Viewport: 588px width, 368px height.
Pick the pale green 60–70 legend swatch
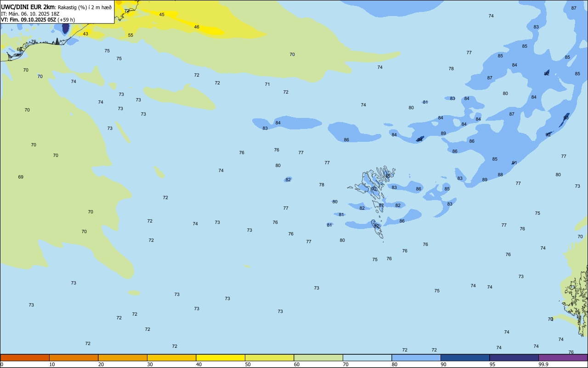coord(318,357)
